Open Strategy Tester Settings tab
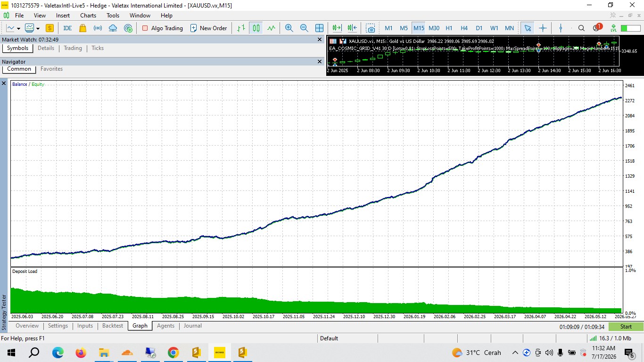 58,326
